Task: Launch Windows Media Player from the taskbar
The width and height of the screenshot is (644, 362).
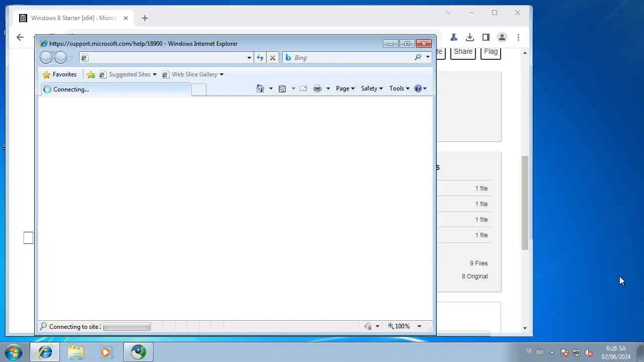Action: pos(106,352)
